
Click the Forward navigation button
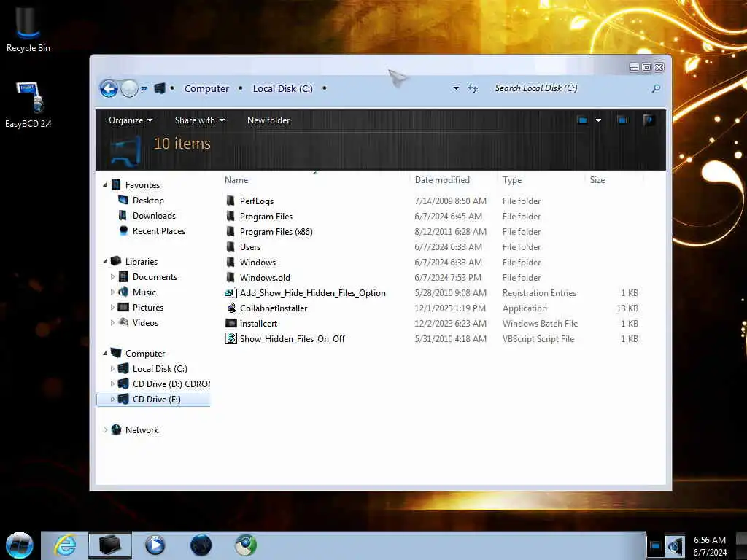(129, 88)
